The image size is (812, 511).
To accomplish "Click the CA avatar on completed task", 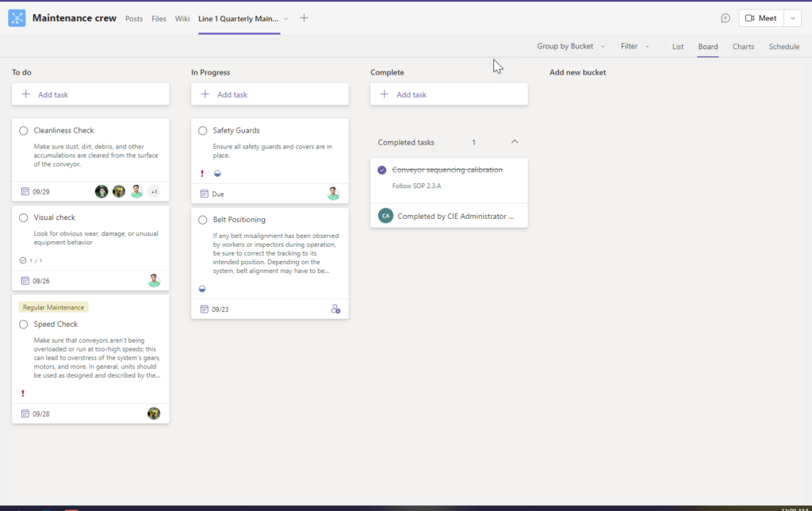I will 385,215.
